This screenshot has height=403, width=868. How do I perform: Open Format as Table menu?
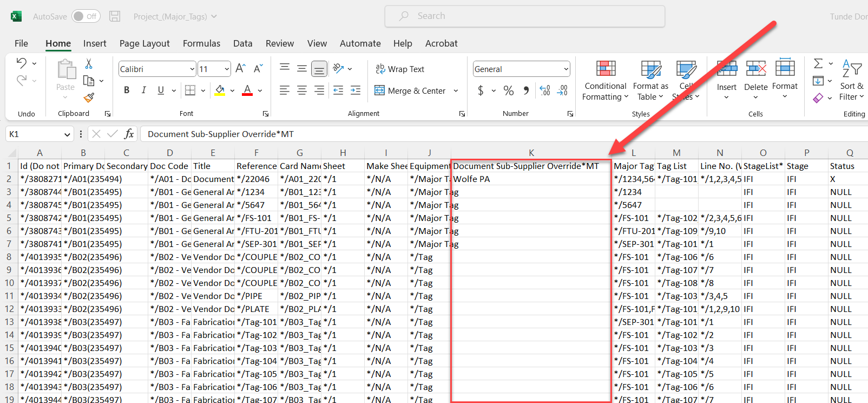(650, 80)
